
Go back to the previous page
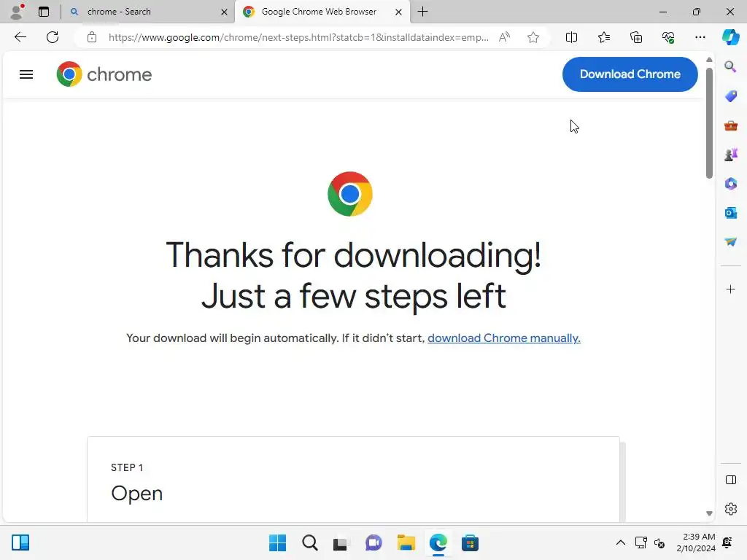tap(20, 37)
